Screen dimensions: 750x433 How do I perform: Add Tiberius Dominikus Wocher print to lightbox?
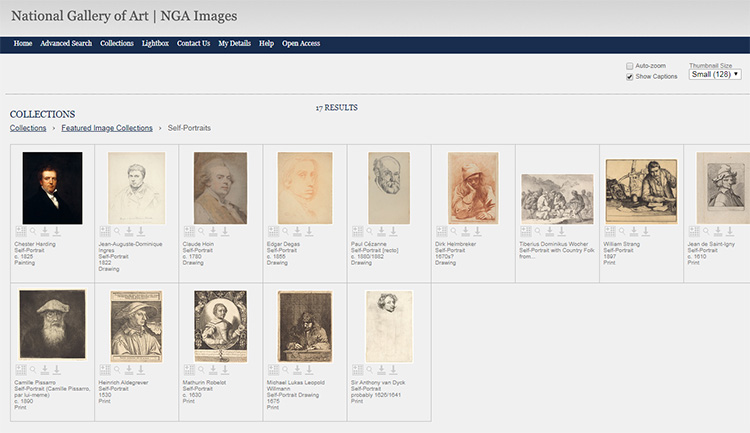526,232
